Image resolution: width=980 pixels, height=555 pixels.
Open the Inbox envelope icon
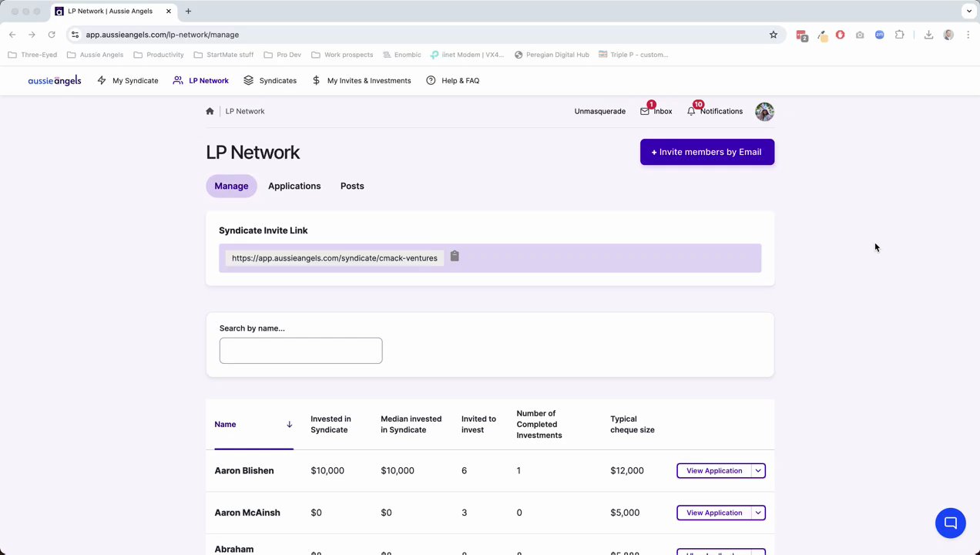coord(645,112)
